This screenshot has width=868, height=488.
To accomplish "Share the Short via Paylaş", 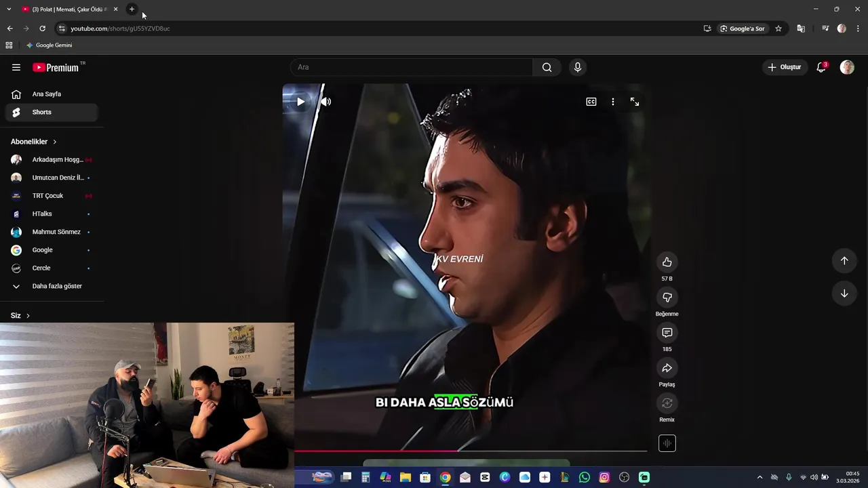I will 667,368.
